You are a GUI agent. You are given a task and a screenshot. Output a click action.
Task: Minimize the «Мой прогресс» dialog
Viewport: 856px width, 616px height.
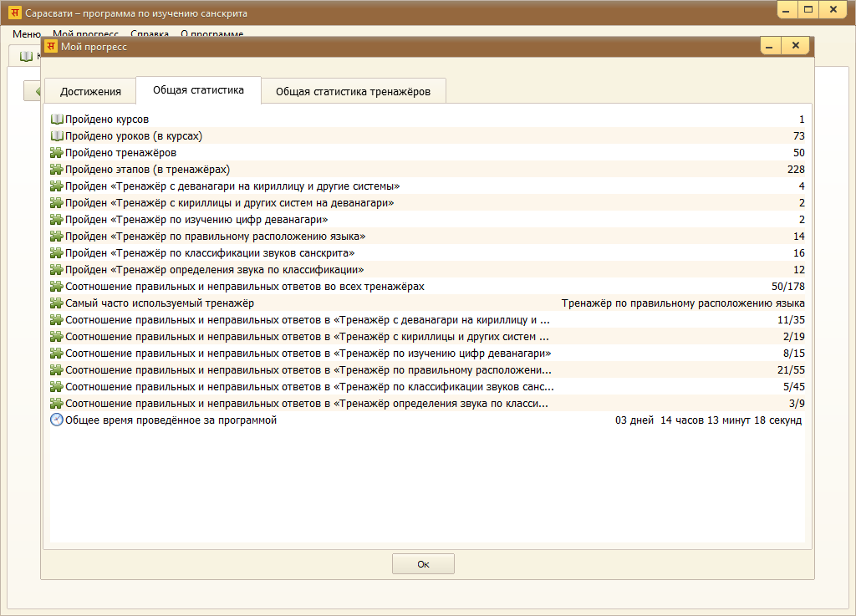770,46
